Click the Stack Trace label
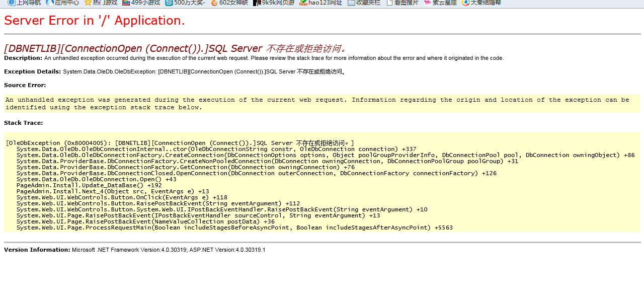Viewport: 644px width, 300px height. pos(23,123)
